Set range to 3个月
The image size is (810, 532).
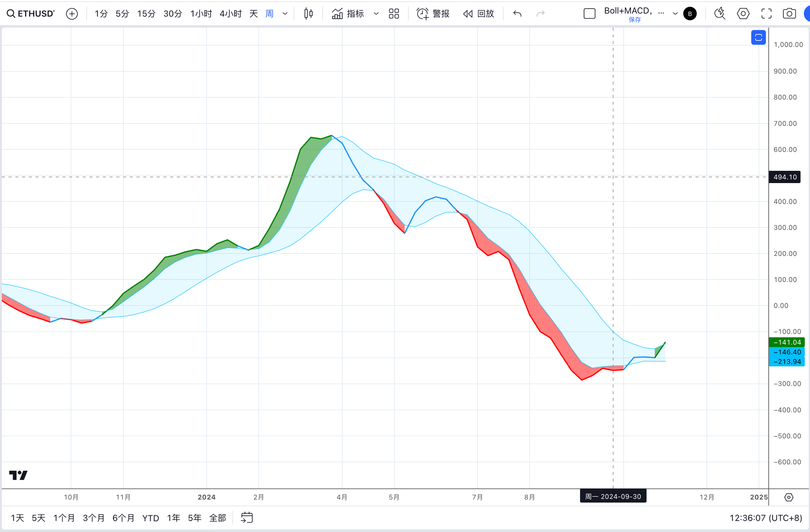(94, 518)
